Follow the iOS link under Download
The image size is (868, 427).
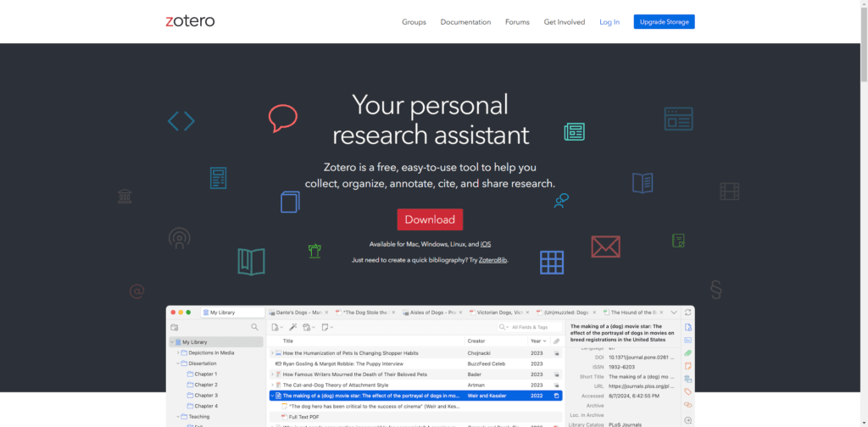(486, 244)
